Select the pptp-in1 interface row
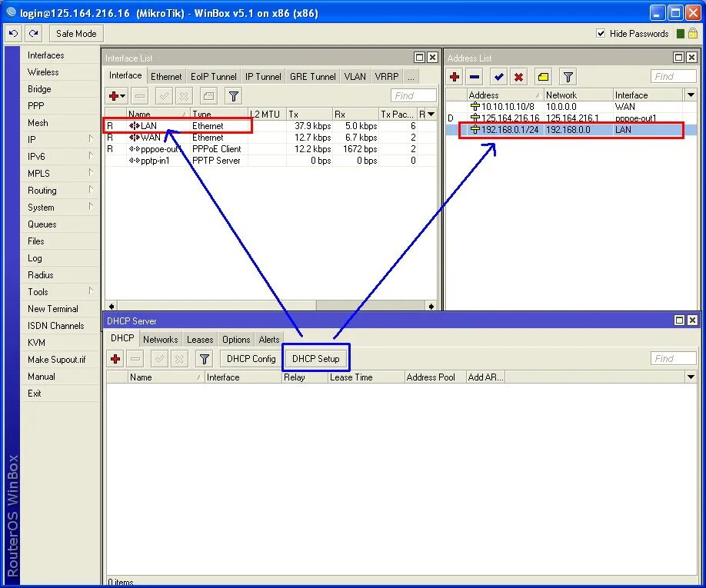Viewport: 706px width, 588px height. pyautogui.click(x=271, y=161)
